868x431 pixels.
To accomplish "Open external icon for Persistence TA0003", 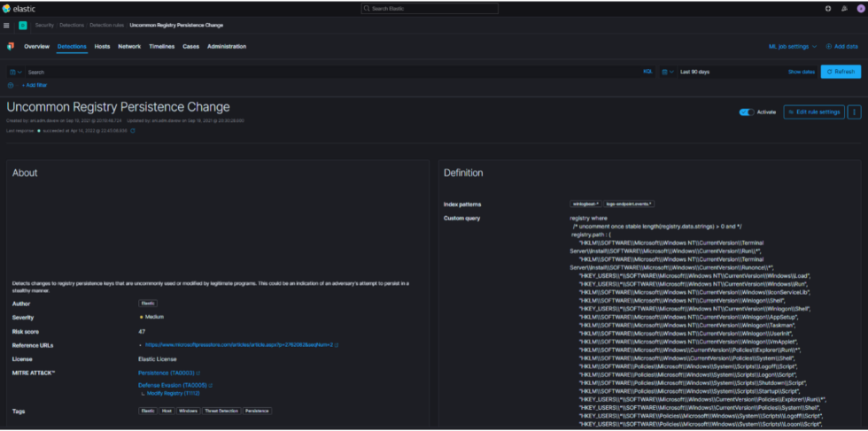I will [198, 373].
